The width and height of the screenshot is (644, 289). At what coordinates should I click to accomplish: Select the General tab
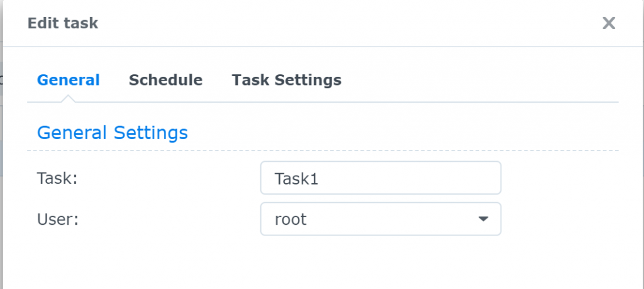point(68,80)
